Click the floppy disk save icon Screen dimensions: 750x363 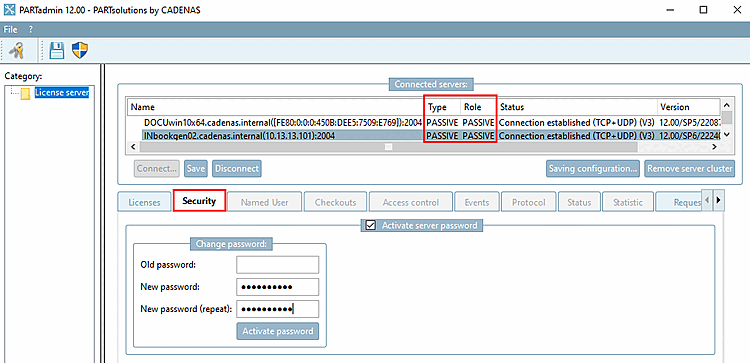coord(57,50)
